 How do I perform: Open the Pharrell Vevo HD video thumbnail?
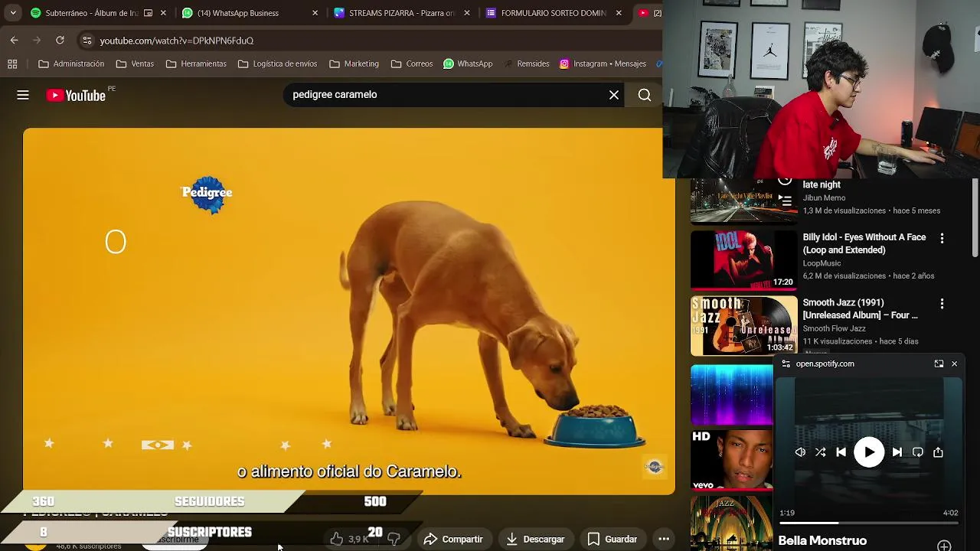pyautogui.click(x=732, y=460)
